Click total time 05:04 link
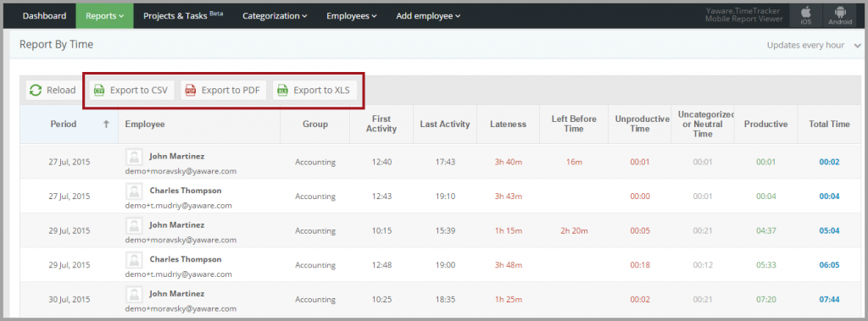Image resolution: width=868 pixels, height=321 pixels. click(829, 230)
